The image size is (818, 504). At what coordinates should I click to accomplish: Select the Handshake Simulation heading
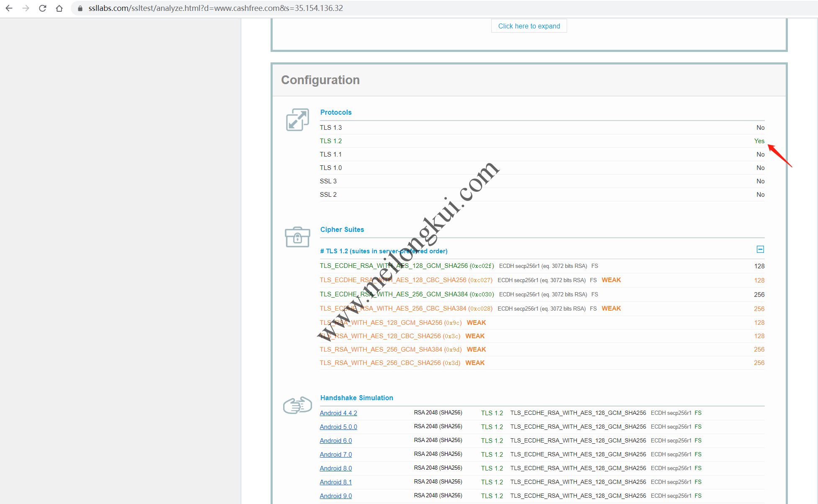click(357, 398)
